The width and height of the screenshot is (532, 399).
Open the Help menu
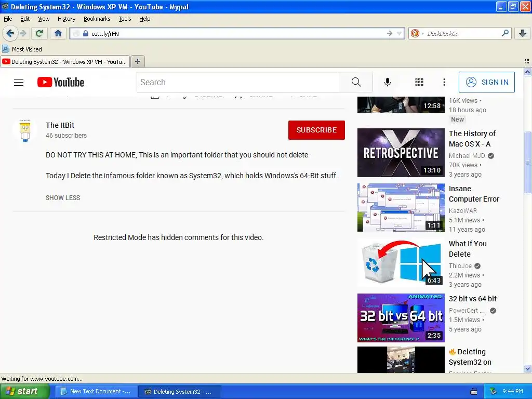145,19
